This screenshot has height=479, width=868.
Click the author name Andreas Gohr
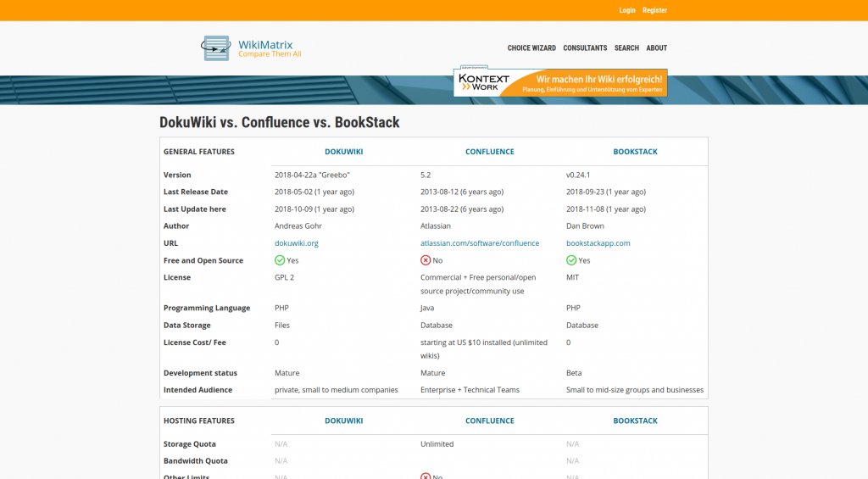click(x=298, y=226)
